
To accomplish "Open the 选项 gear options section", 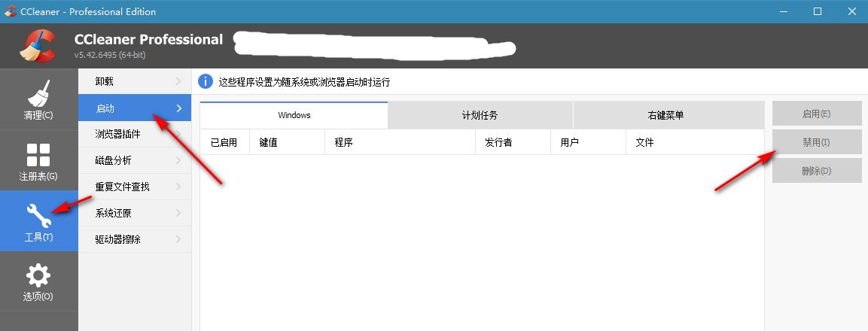I will point(38,282).
